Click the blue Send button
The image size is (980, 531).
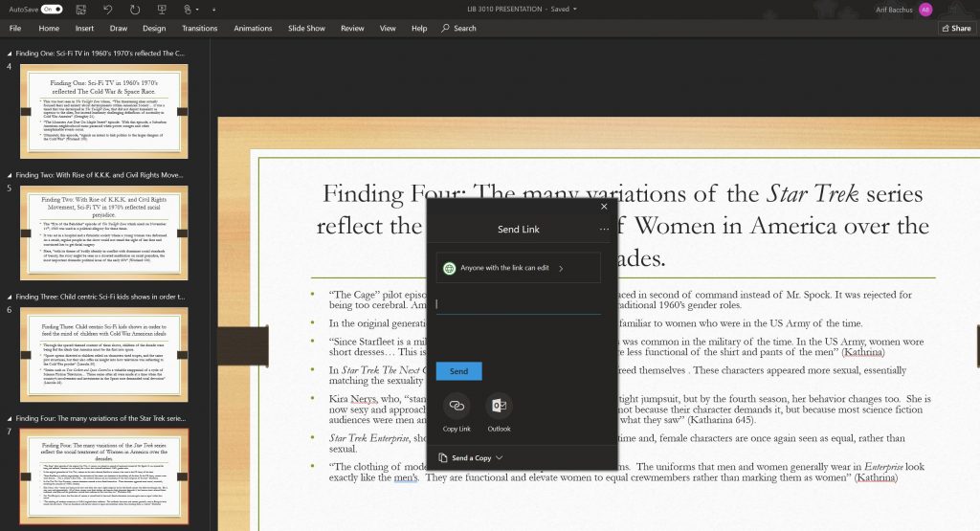pyautogui.click(x=458, y=371)
